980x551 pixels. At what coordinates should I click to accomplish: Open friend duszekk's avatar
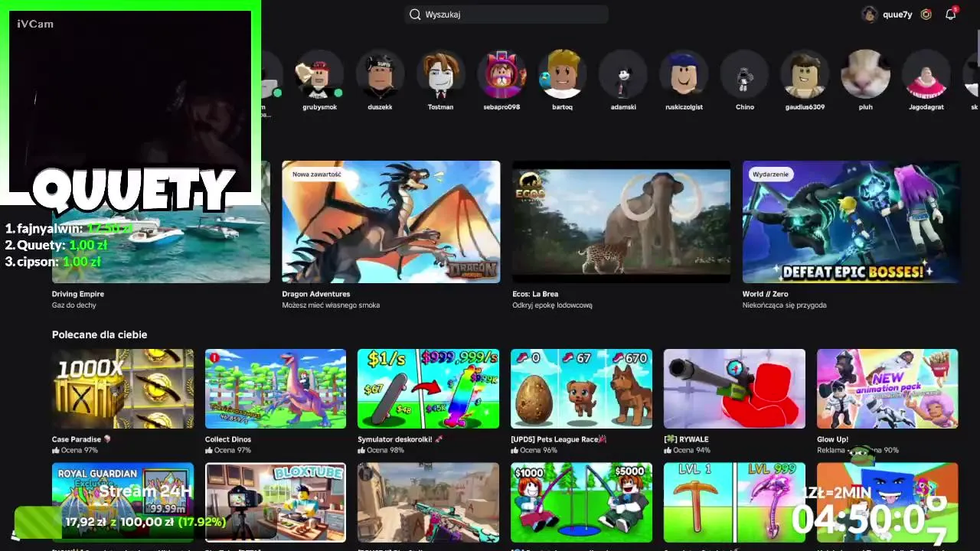tap(380, 74)
